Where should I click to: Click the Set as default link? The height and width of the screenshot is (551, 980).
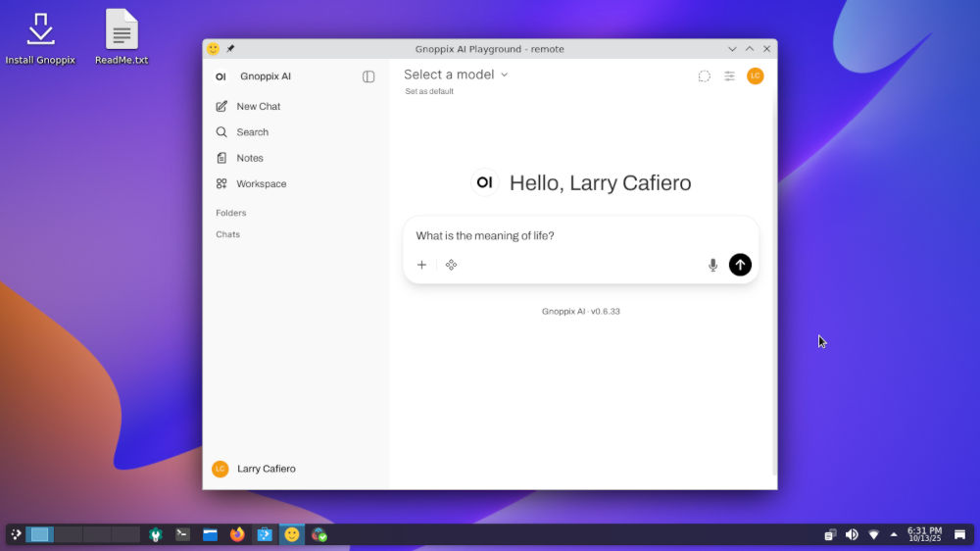[x=429, y=91]
